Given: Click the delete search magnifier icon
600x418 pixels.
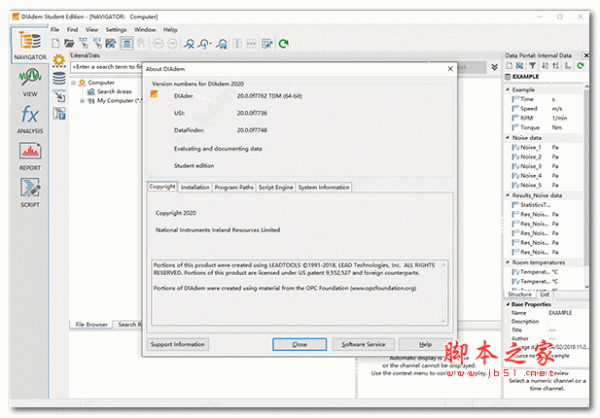Looking at the screenshot, I should point(189,44).
